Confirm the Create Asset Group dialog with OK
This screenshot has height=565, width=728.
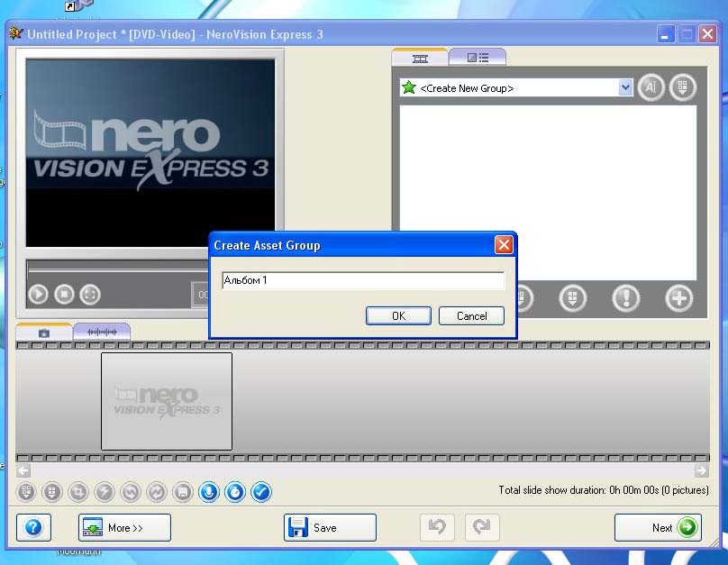[398, 315]
